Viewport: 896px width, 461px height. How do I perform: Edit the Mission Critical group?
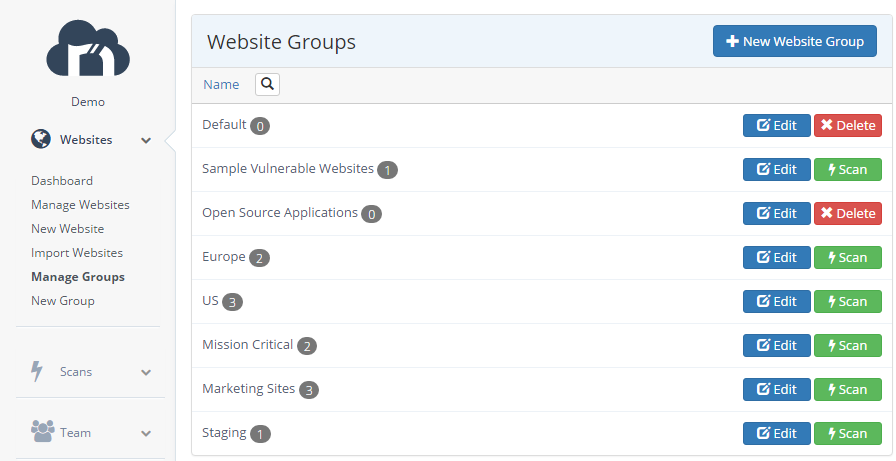[x=777, y=345]
